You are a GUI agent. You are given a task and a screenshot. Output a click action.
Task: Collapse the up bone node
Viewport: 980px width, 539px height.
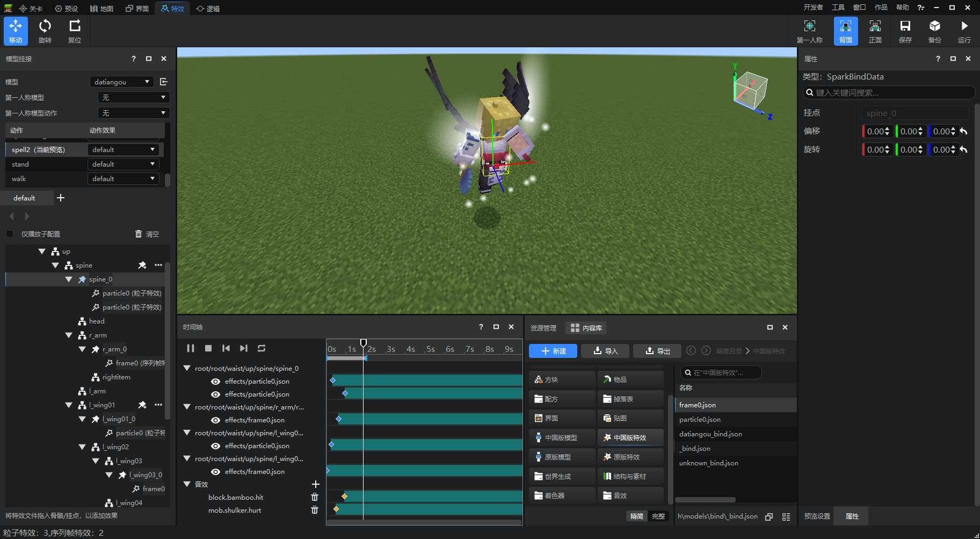pyautogui.click(x=42, y=251)
